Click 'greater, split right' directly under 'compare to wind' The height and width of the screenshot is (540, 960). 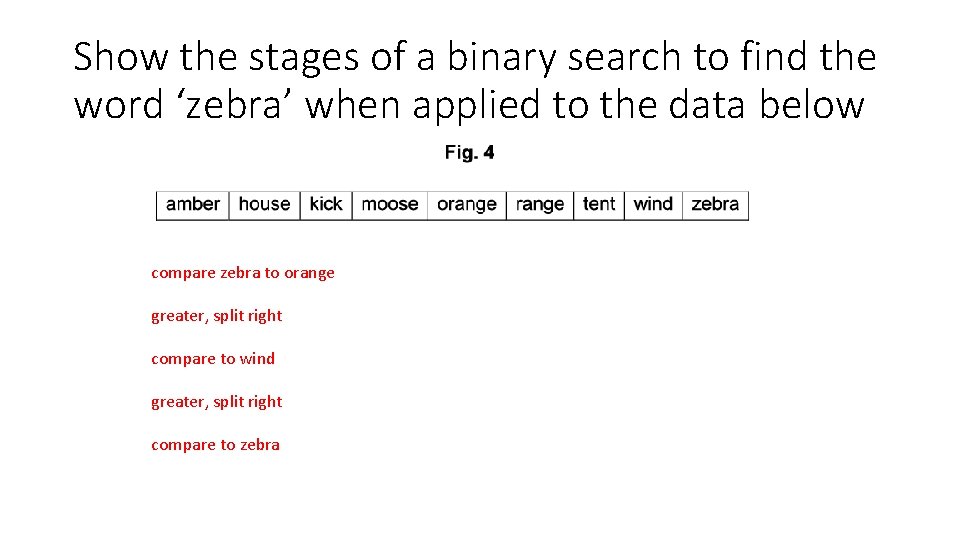point(216,402)
